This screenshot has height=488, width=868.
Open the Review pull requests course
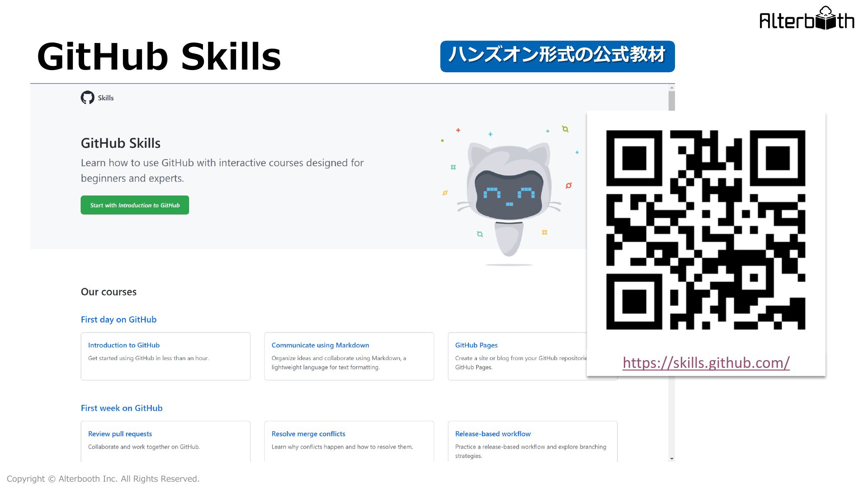click(x=120, y=434)
